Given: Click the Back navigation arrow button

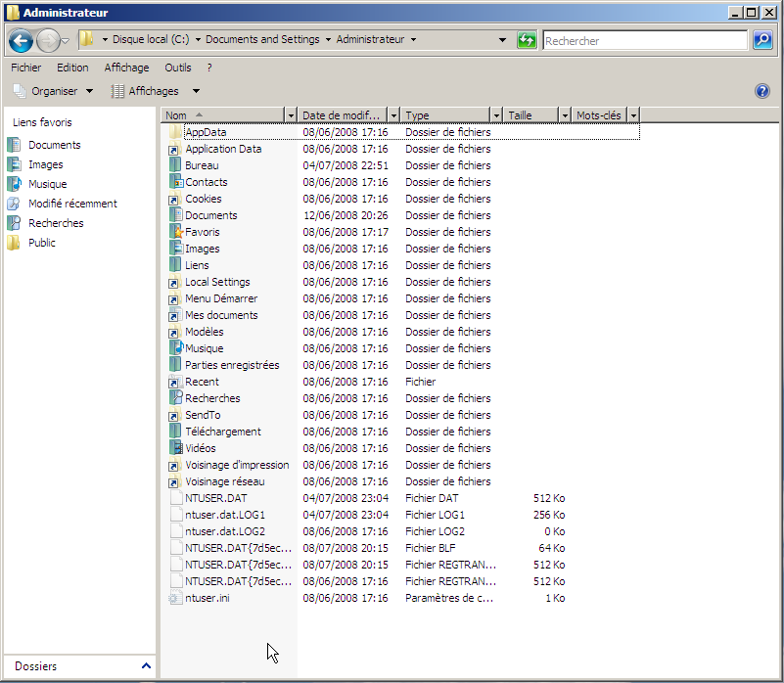Looking at the screenshot, I should click(22, 40).
